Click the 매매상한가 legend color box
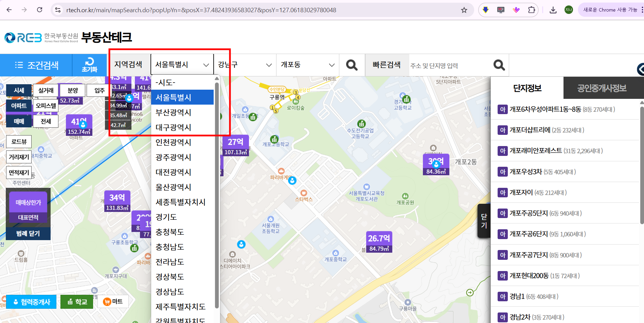The width and height of the screenshot is (644, 323). [28, 202]
